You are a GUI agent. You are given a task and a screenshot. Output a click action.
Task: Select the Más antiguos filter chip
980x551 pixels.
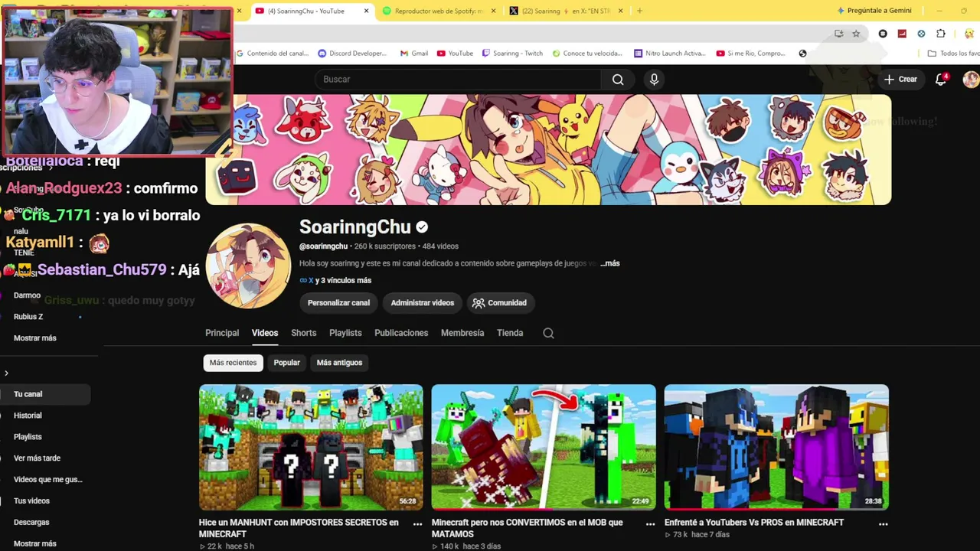[x=339, y=363]
